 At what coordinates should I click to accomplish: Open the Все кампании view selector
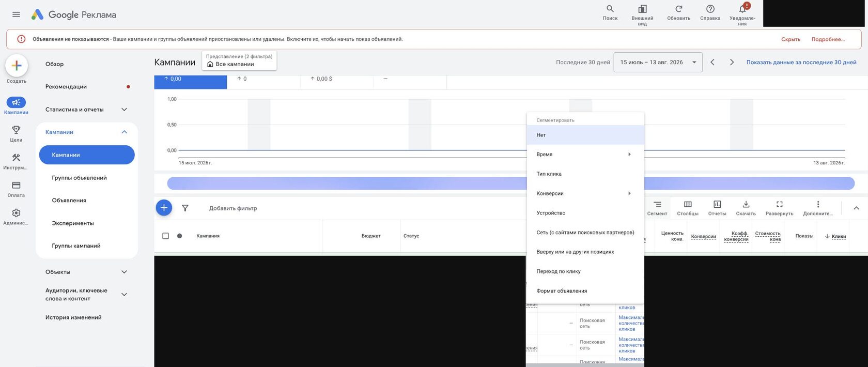tap(239, 60)
